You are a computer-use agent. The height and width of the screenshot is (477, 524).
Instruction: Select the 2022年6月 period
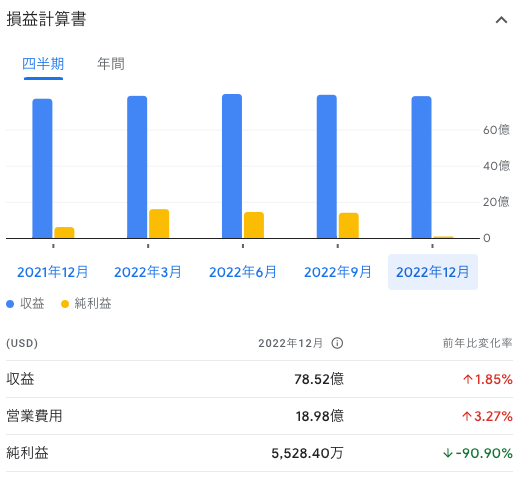[243, 272]
